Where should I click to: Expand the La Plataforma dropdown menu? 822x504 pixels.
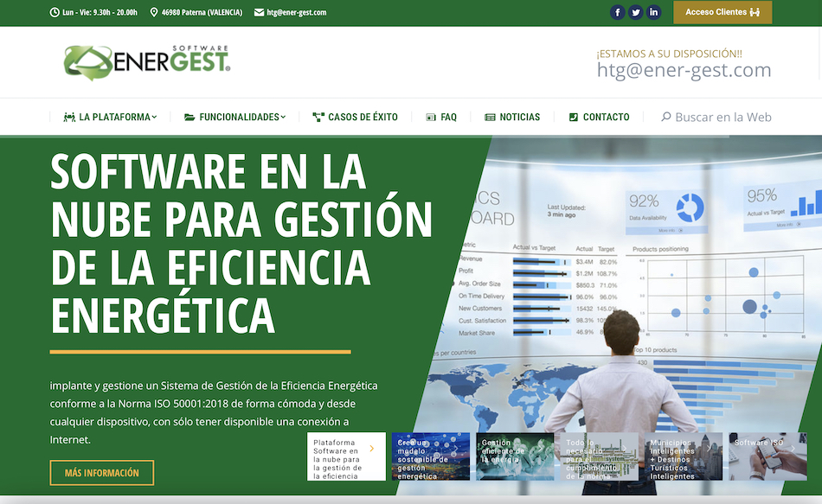[x=110, y=117]
